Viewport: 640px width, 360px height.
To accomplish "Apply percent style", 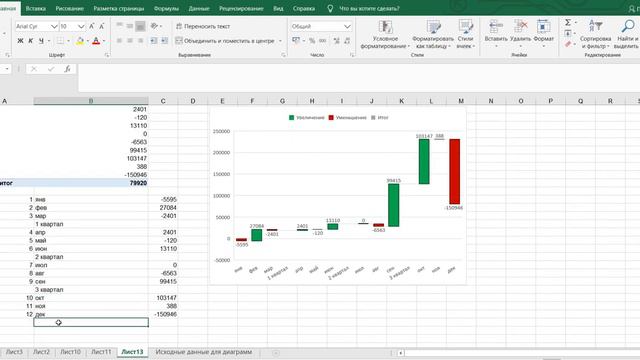I will pyautogui.click(x=312, y=41).
